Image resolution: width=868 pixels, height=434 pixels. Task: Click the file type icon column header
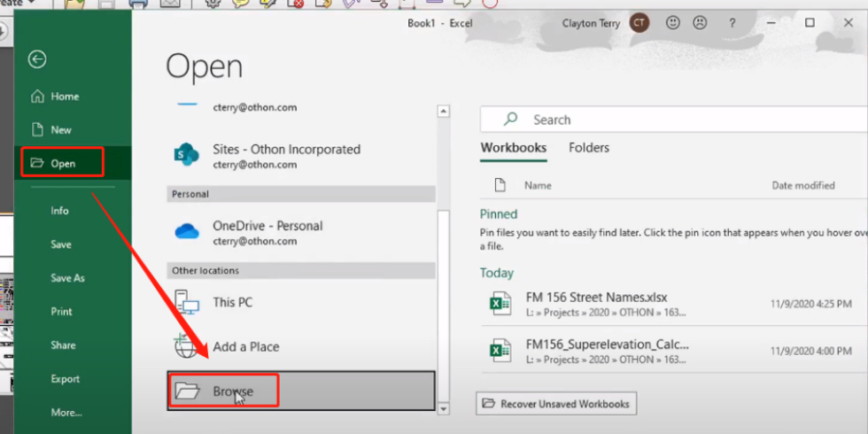(500, 185)
